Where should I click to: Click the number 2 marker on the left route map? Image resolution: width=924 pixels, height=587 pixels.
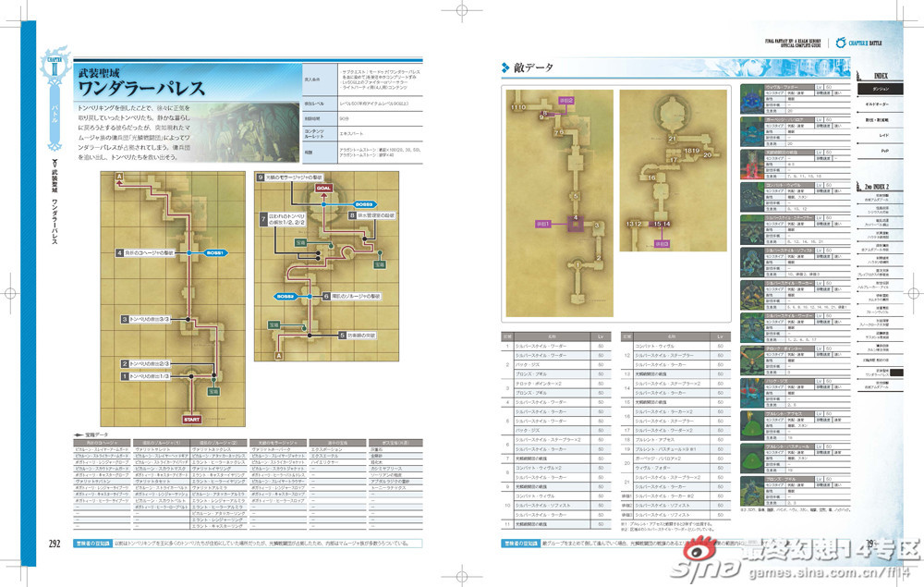(125, 363)
